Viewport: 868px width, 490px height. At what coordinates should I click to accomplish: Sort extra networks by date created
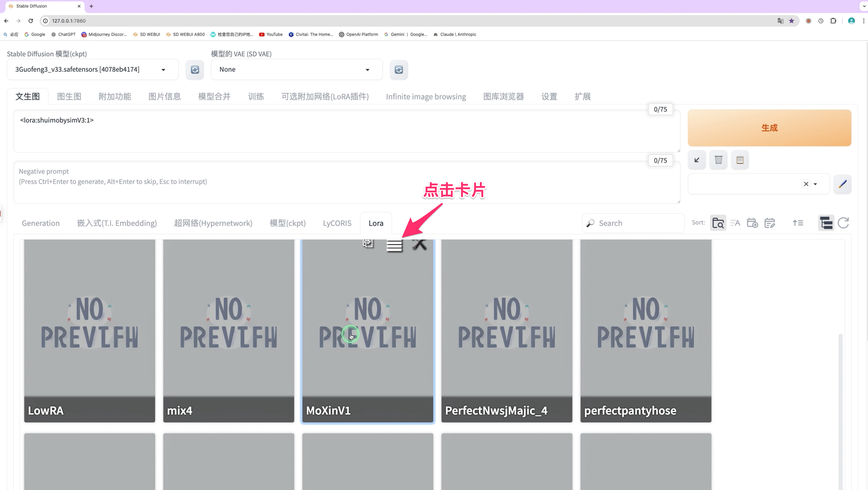753,223
